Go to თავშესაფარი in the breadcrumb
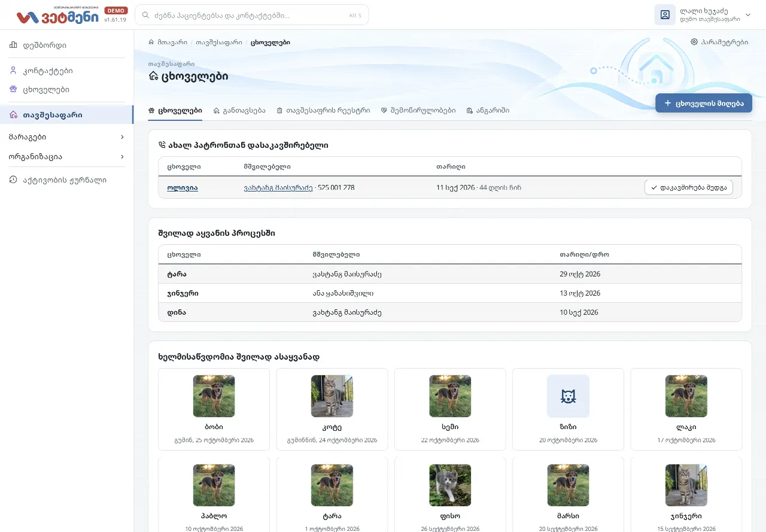766x532 pixels. pyautogui.click(x=219, y=42)
